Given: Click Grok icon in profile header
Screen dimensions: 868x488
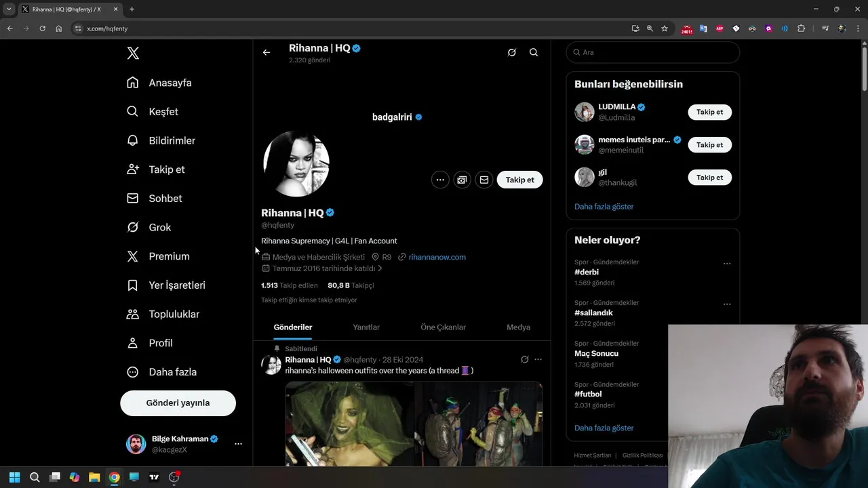Looking at the screenshot, I should pos(512,53).
